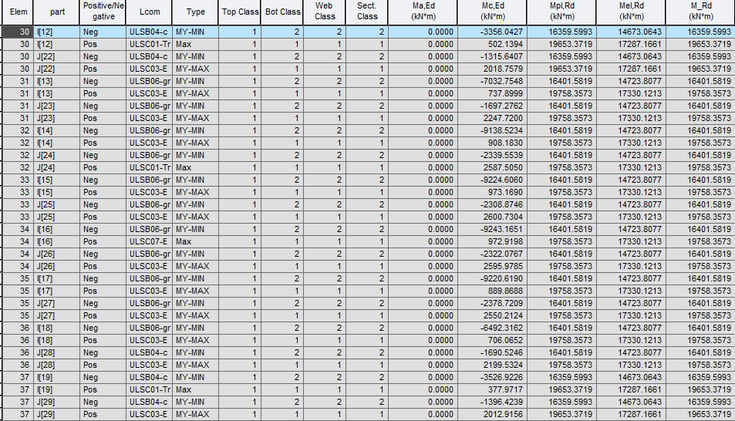
Task: Click the I[19] Pos part cell
Action: click(56, 390)
